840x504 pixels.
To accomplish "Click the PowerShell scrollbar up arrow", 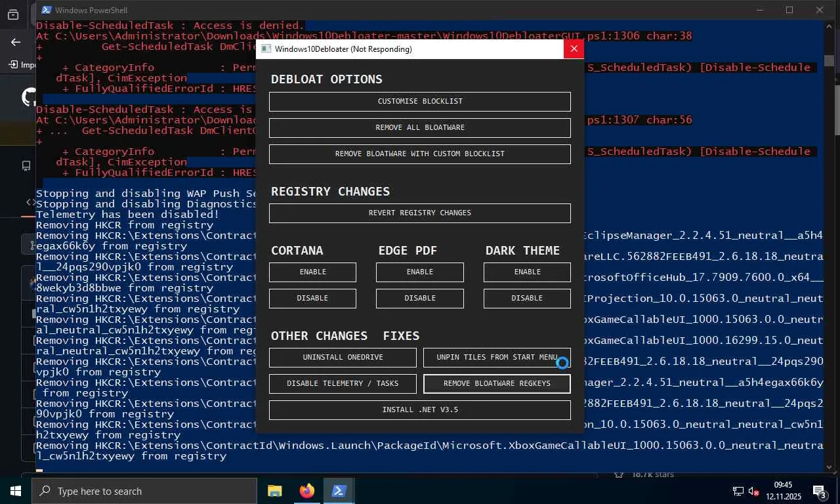I will (x=829, y=26).
